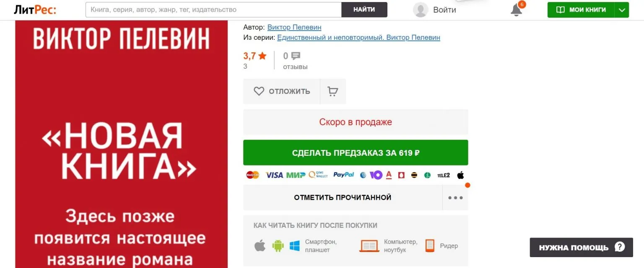Screen dimensions: 644x268
Task: Select the PayPal payment logo
Action: [343, 175]
